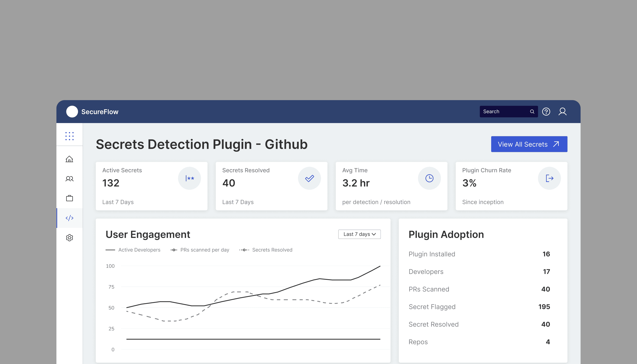Focus the Search input field
Viewport: 637px width, 364px height.
click(x=504, y=111)
